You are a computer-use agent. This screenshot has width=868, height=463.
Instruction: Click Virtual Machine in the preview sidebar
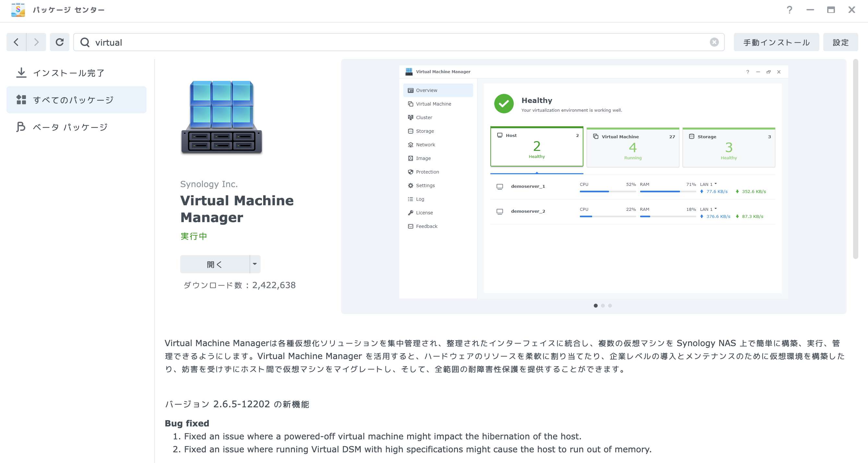coord(438,104)
